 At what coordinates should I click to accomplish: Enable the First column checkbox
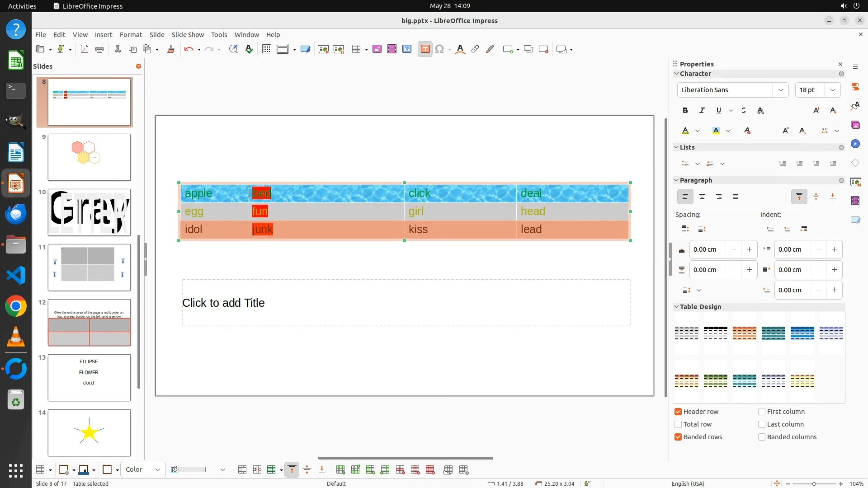(762, 412)
